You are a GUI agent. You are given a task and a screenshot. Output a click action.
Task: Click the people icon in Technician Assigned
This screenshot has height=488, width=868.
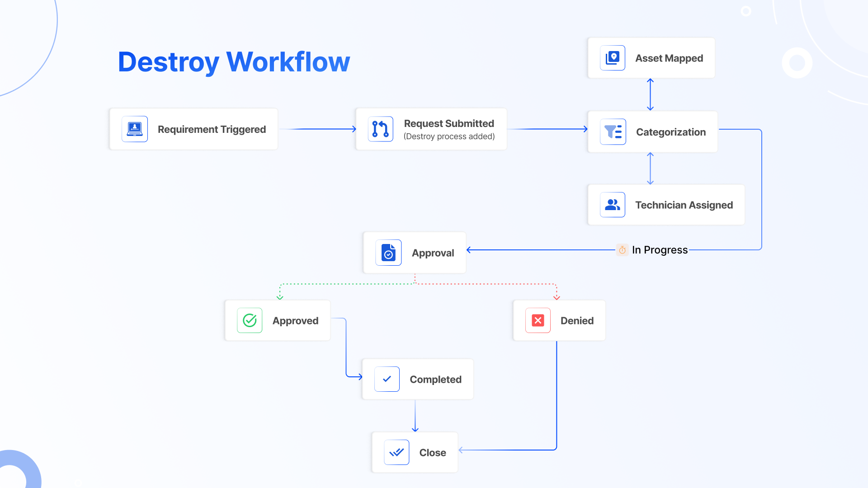(x=613, y=205)
